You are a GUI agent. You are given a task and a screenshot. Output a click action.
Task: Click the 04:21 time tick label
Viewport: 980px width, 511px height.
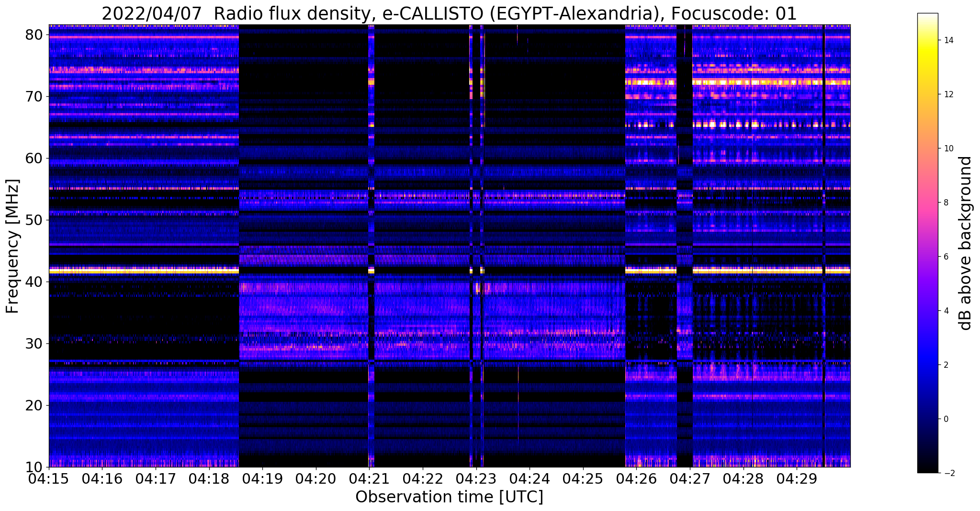(369, 479)
